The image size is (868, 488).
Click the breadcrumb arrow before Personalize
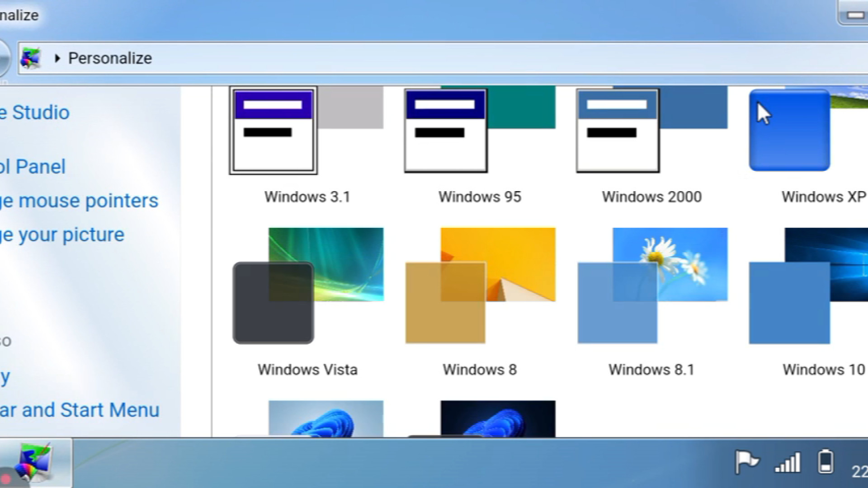(x=57, y=58)
